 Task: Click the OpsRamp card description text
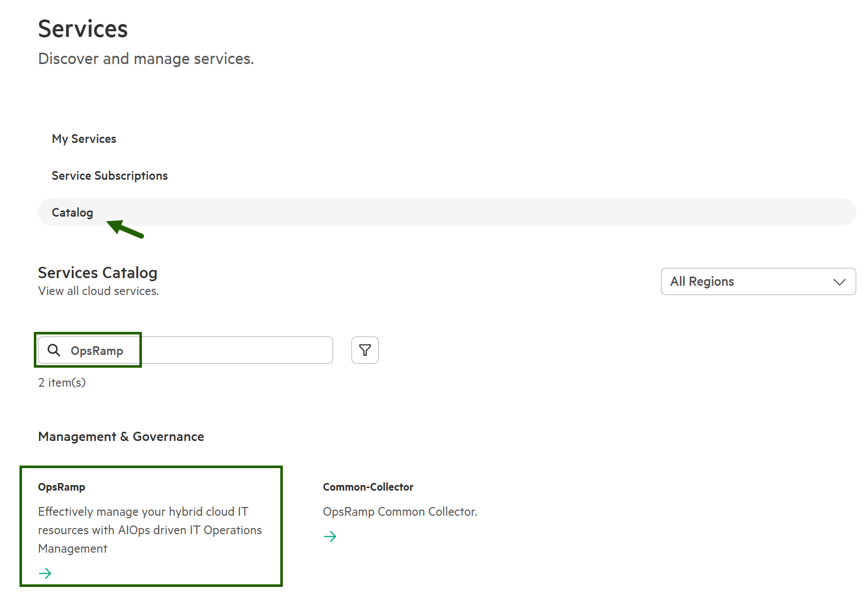click(150, 530)
